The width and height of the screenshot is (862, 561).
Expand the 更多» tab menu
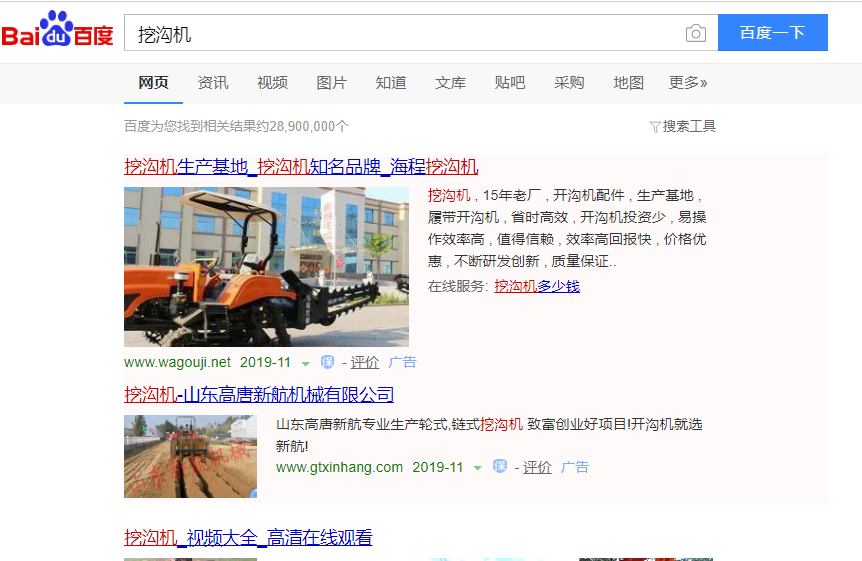[x=688, y=83]
